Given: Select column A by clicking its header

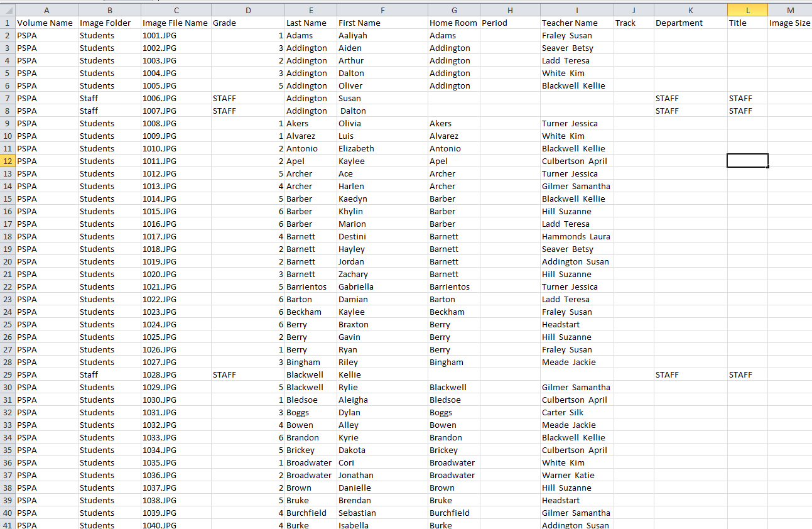Looking at the screenshot, I should [x=46, y=9].
